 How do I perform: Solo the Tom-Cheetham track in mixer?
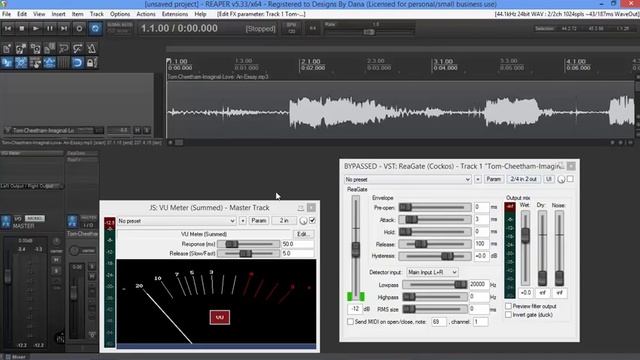coord(92,267)
